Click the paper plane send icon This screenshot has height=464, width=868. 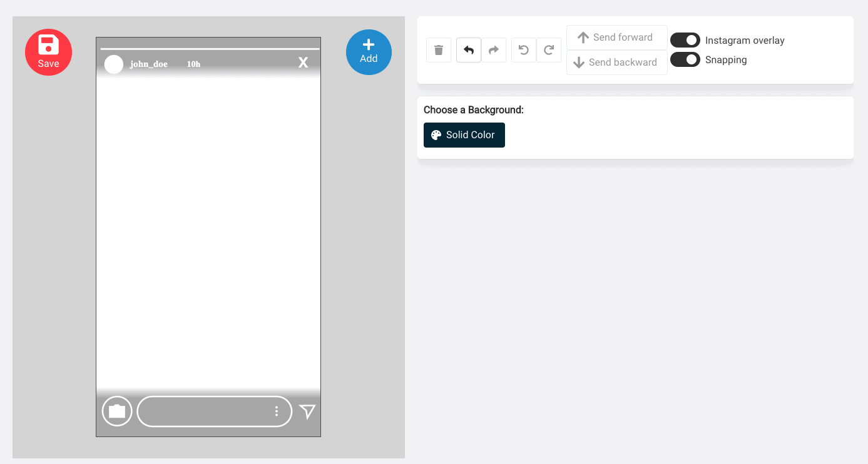tap(307, 411)
